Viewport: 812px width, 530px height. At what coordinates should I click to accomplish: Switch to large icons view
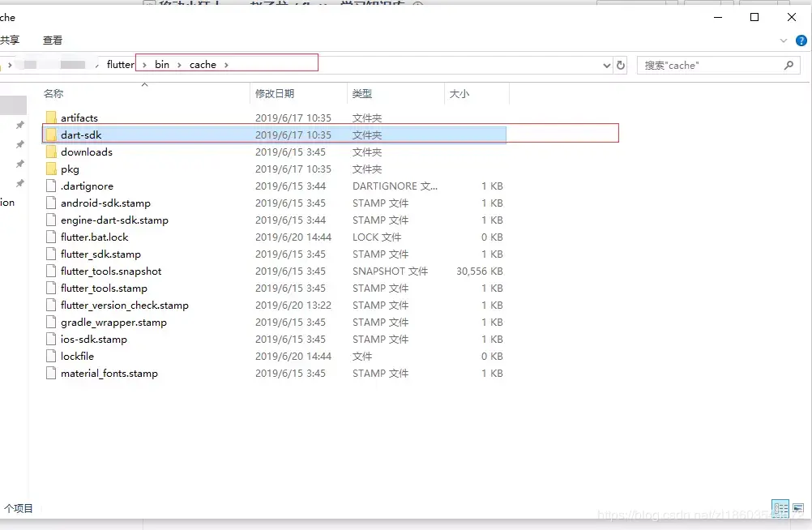click(798, 508)
